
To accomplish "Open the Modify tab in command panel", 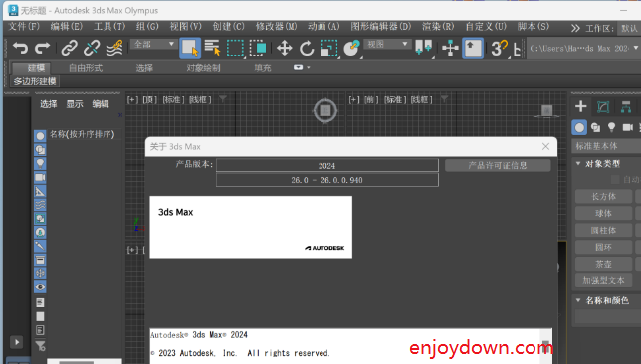I will pos(603,107).
